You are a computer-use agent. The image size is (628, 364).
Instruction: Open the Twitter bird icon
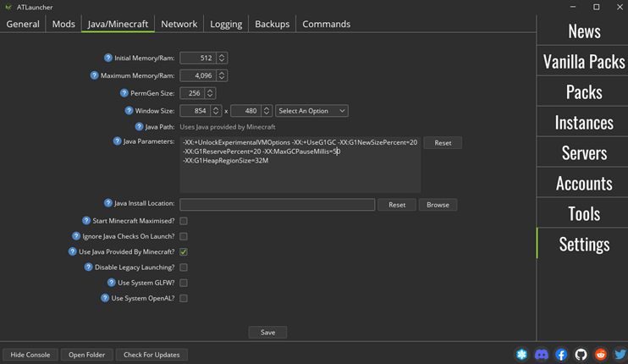pyautogui.click(x=620, y=355)
